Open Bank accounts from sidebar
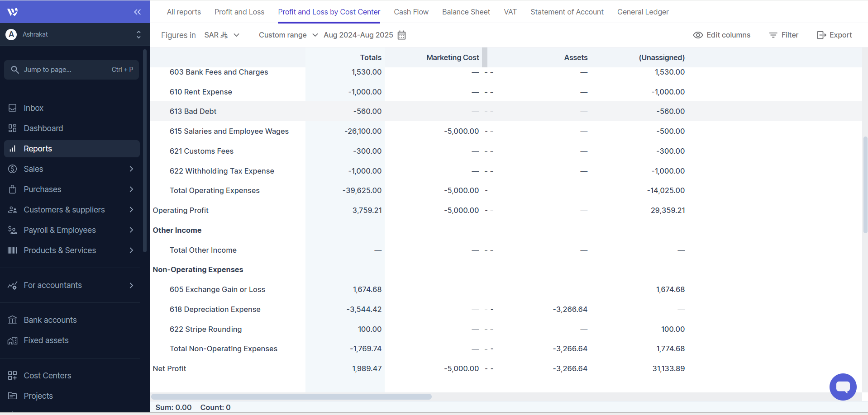Image resolution: width=868 pixels, height=415 pixels. click(50, 320)
